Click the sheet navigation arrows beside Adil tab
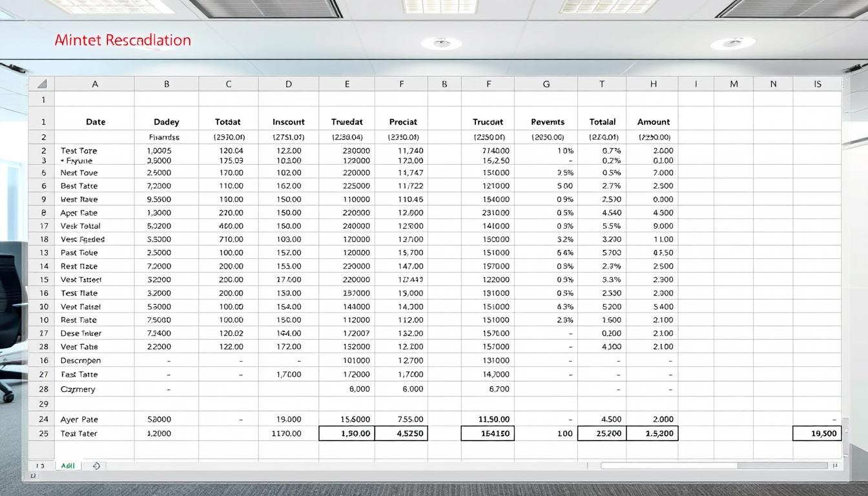 click(40, 465)
